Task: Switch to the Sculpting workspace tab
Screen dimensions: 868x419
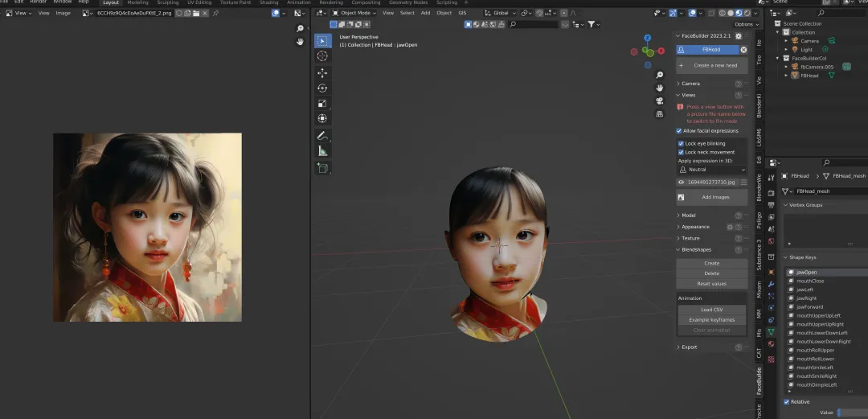Action: click(167, 3)
